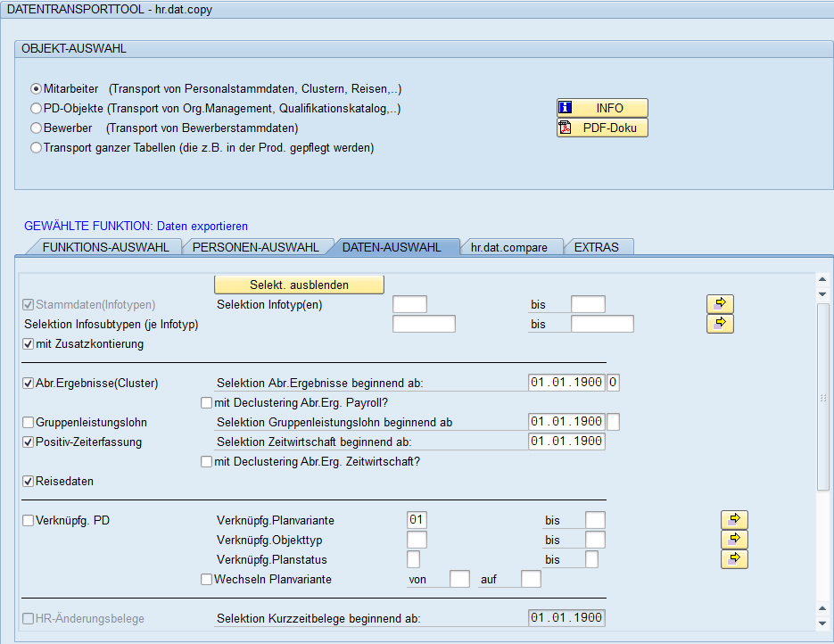
Task: Click the DATENTRANSPORTTOOL - hr.dat.copy title
Action: click(109, 10)
